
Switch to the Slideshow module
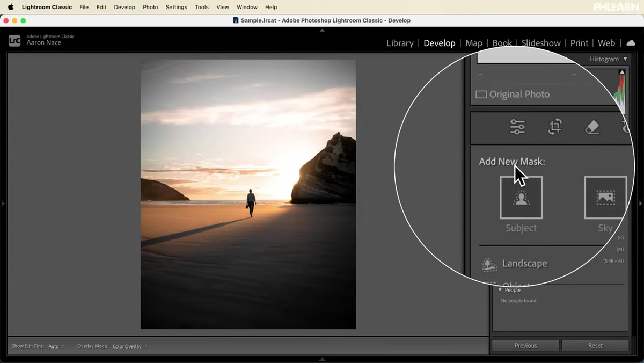click(x=541, y=43)
